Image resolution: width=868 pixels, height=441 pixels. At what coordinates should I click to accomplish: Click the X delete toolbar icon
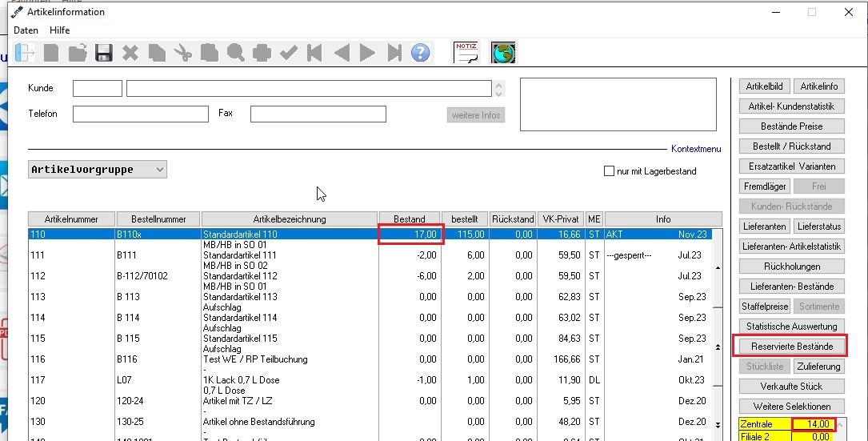130,53
